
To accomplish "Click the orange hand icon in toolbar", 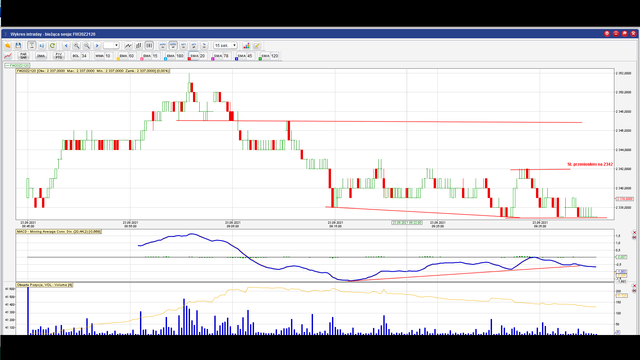I will [8, 45].
